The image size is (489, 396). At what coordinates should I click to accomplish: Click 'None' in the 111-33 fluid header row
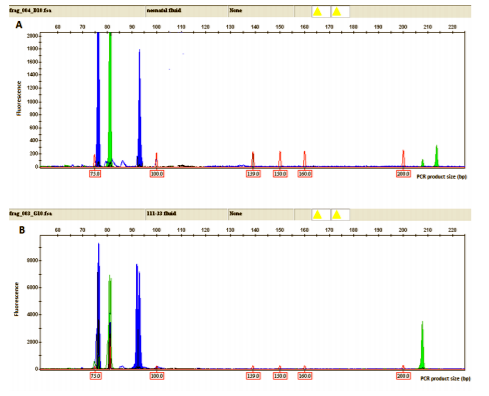(235, 213)
